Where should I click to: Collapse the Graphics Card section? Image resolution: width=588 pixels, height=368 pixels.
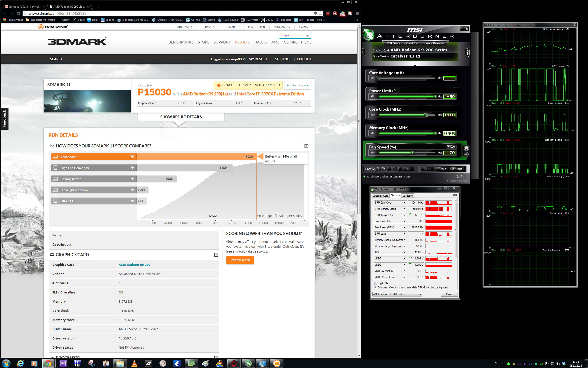pos(216,255)
